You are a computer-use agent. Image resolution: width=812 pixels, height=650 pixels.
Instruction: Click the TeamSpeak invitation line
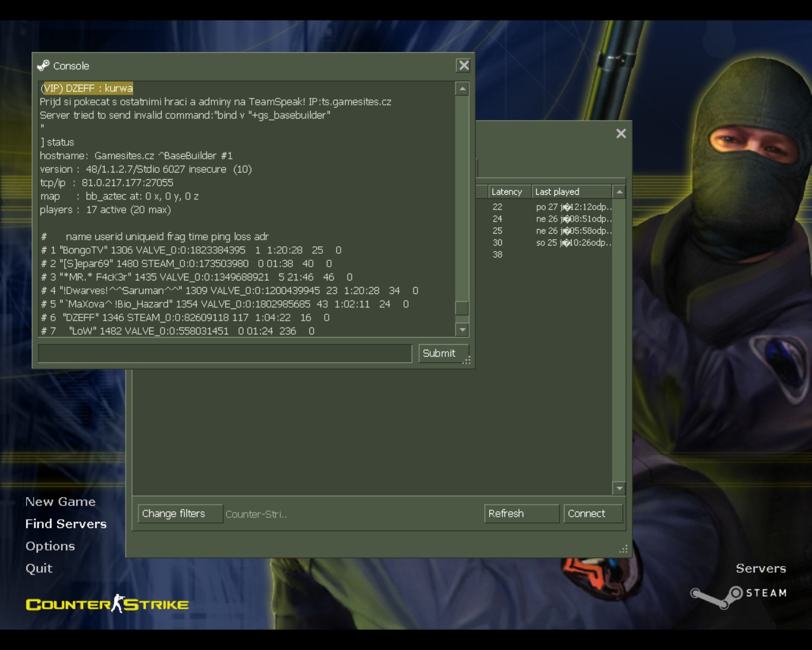[x=216, y=102]
